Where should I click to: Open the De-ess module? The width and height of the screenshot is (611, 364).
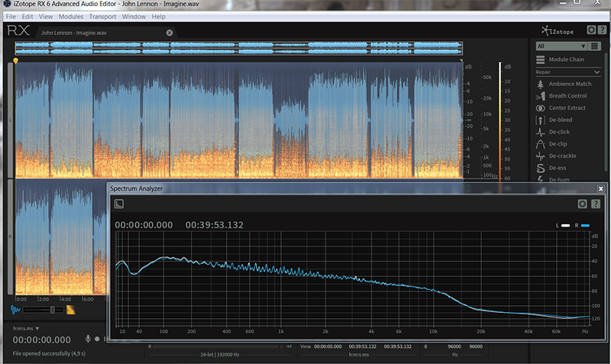coord(558,168)
